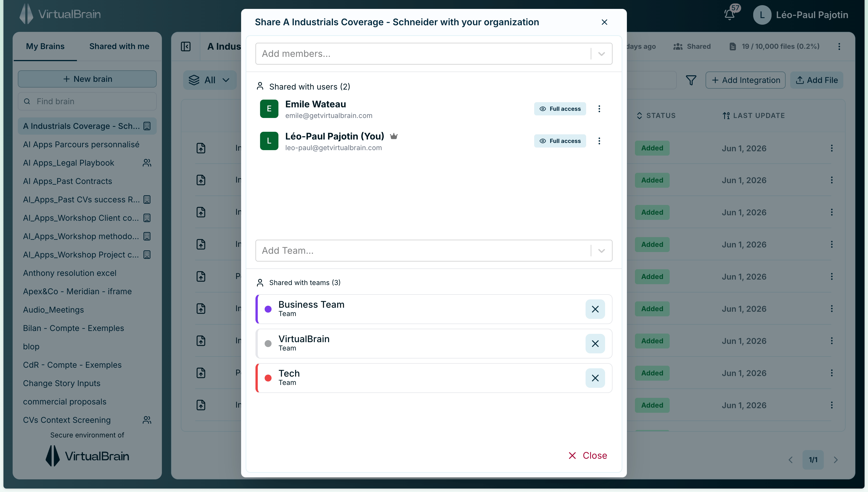Click the purple Business Team color dot
Viewport: 868px width, 492px height.
tap(268, 309)
